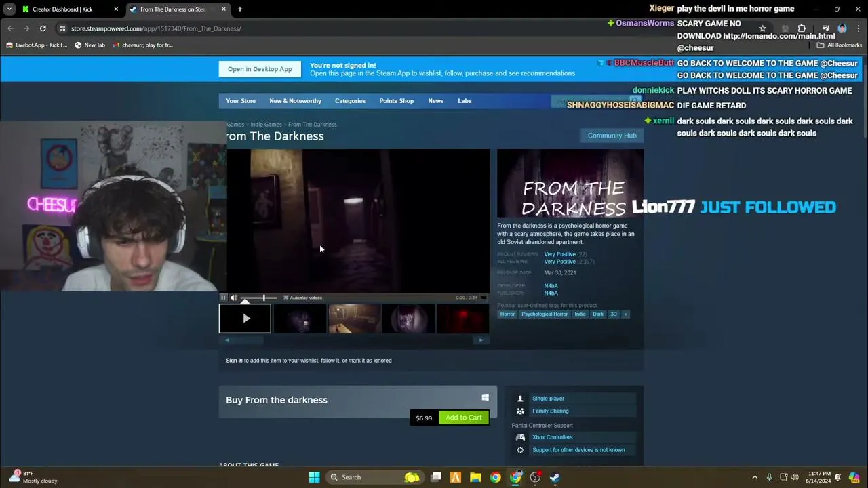Pause the game trailer video
This screenshot has height=488, width=868.
tap(223, 298)
